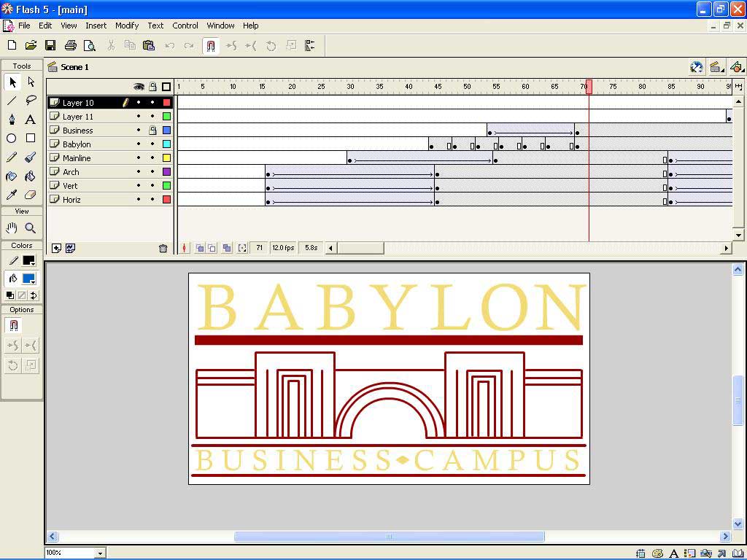Select the Horiz layer
Viewport: 747px width, 560px height.
(x=109, y=200)
